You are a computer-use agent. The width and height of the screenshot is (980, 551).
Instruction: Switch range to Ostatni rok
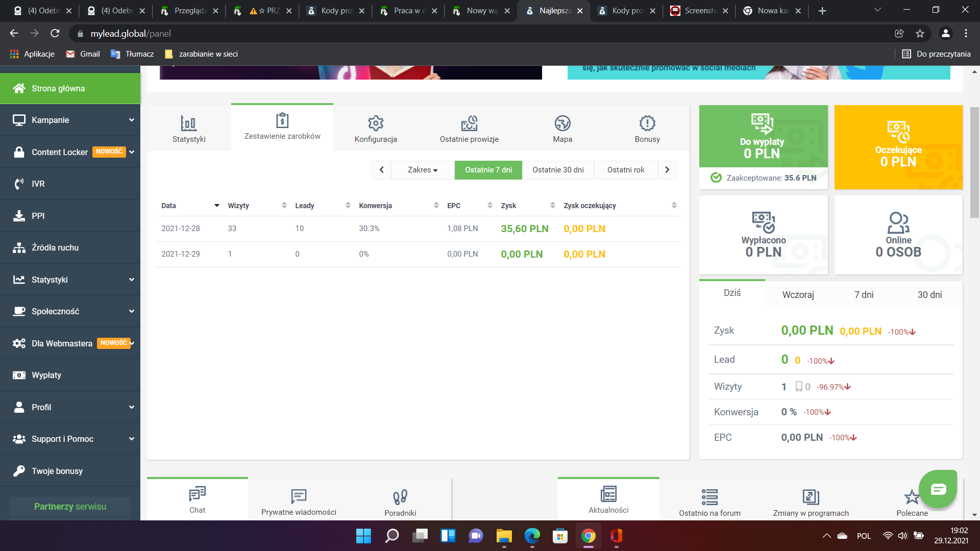[626, 170]
